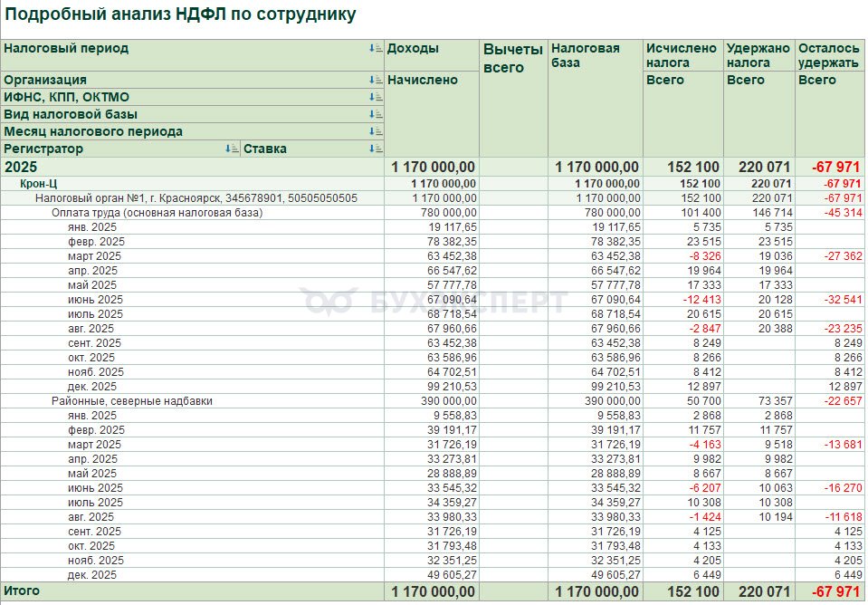Click the red remaining value -22 657
Screen dimensions: 868x605
point(843,400)
